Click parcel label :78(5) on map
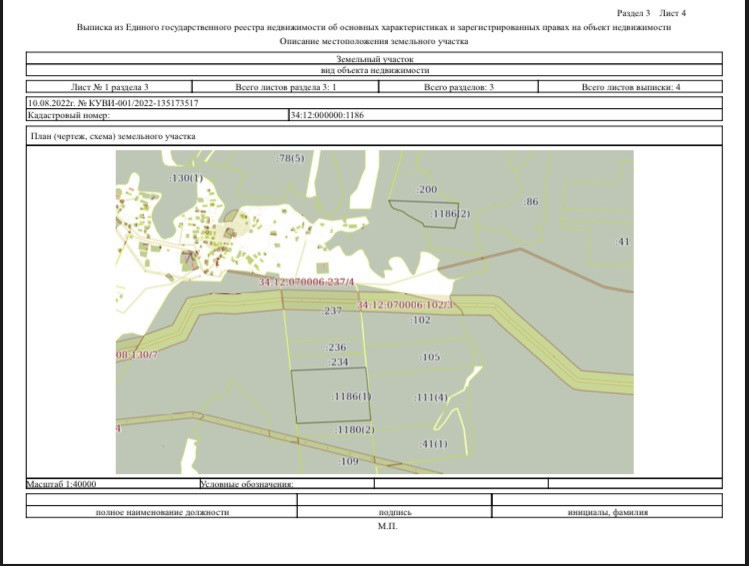 pos(290,158)
